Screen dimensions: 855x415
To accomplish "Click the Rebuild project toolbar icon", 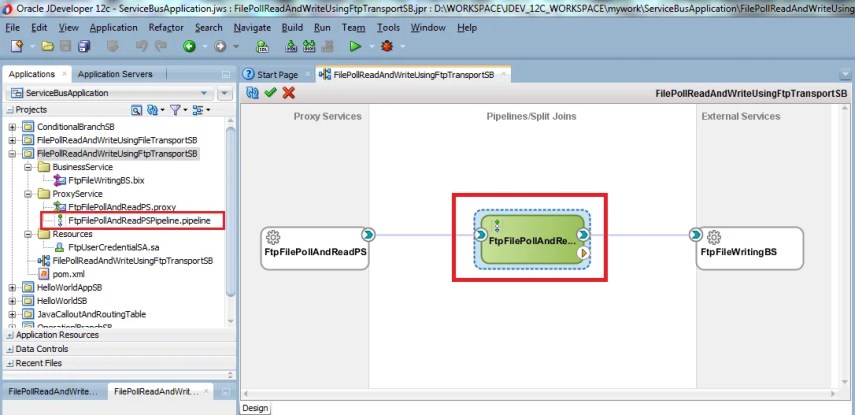I will 309,47.
